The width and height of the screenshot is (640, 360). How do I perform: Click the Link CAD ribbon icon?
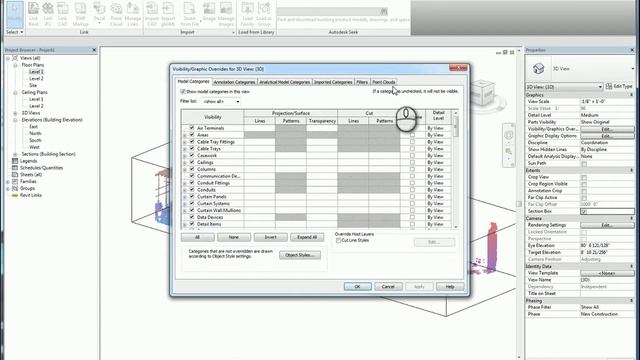[62, 14]
